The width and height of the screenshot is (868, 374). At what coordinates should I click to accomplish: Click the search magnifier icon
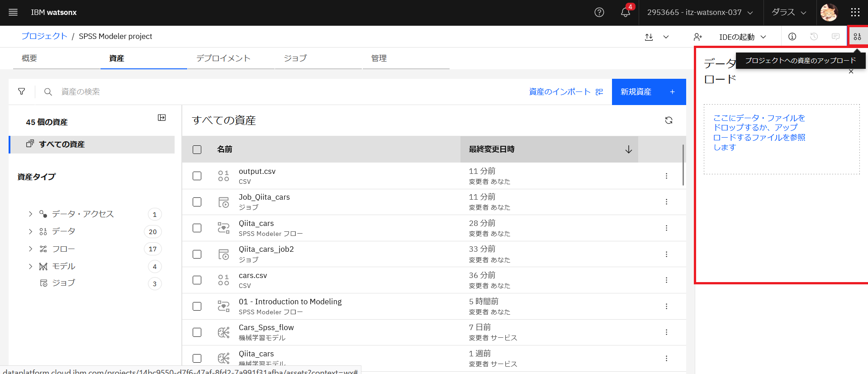[x=48, y=91]
